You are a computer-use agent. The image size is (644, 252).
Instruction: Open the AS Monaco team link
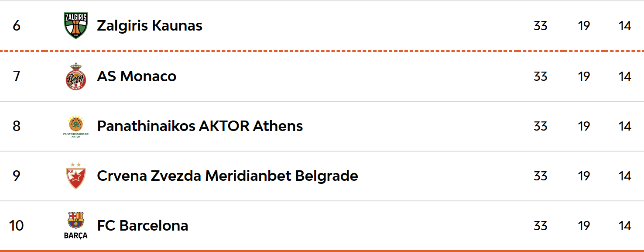[x=137, y=76]
